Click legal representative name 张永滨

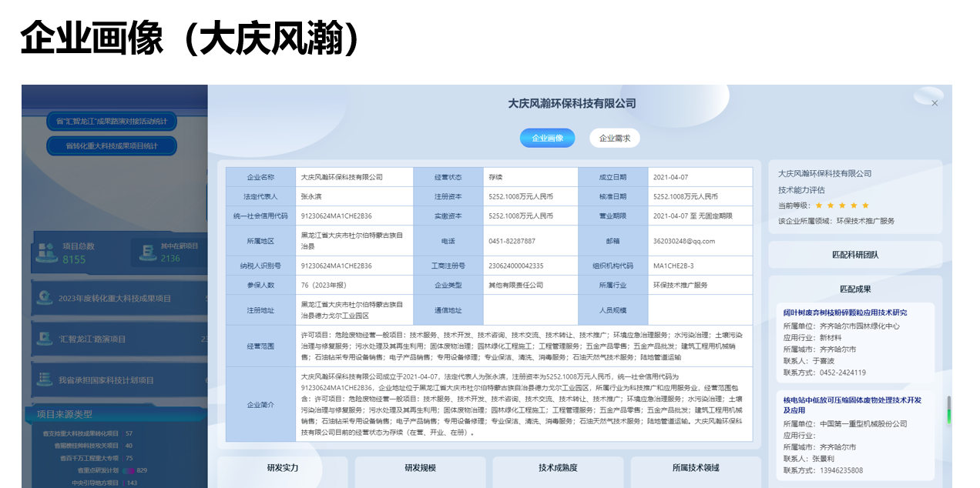(x=313, y=196)
